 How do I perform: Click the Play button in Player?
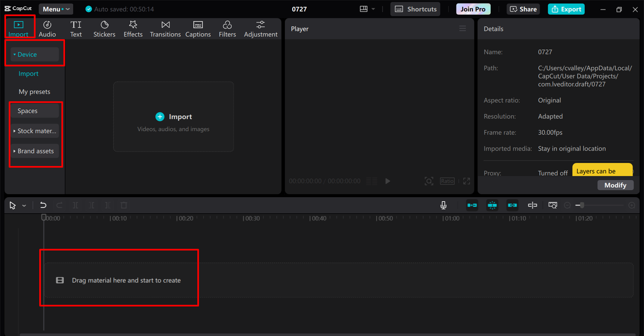[387, 181]
